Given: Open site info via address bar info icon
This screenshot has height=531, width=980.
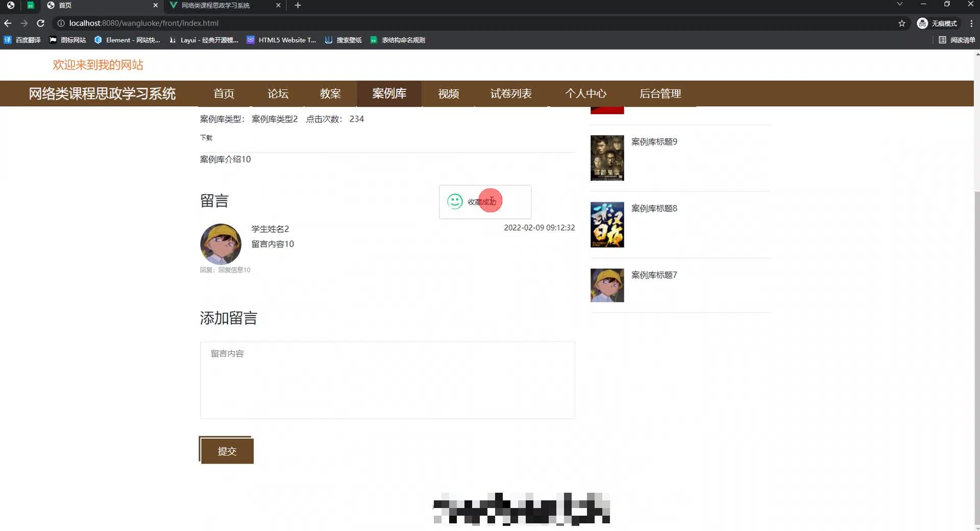Looking at the screenshot, I should click(61, 23).
